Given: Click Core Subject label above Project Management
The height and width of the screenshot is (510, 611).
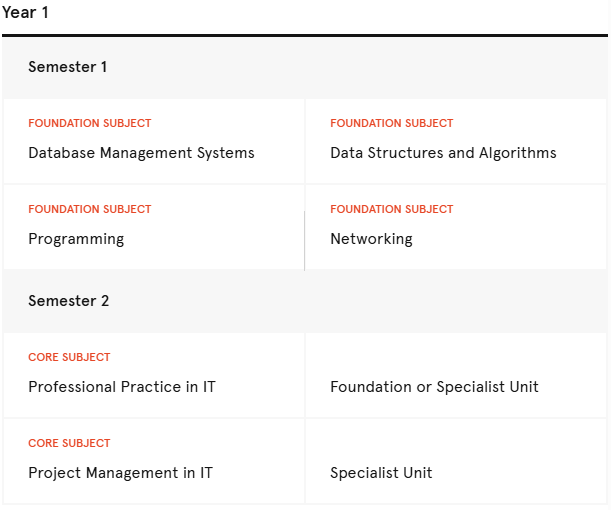Looking at the screenshot, I should tap(69, 443).
